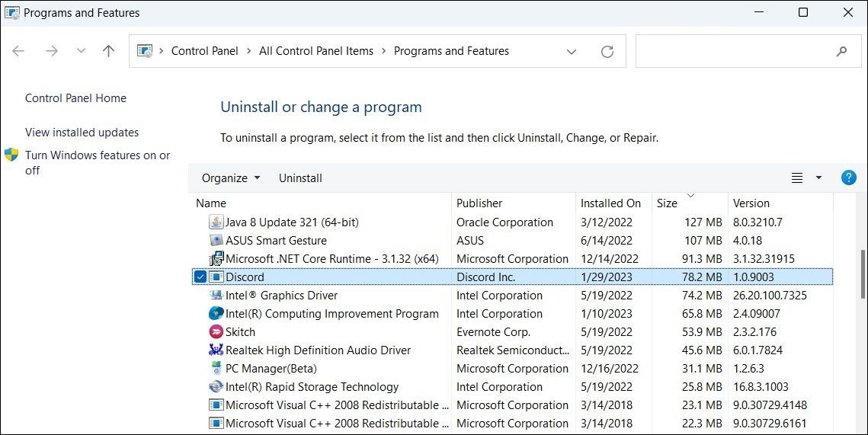Screen dimensions: 868x435
Task: Click the 1/29/2023 install date cell
Action: point(606,277)
